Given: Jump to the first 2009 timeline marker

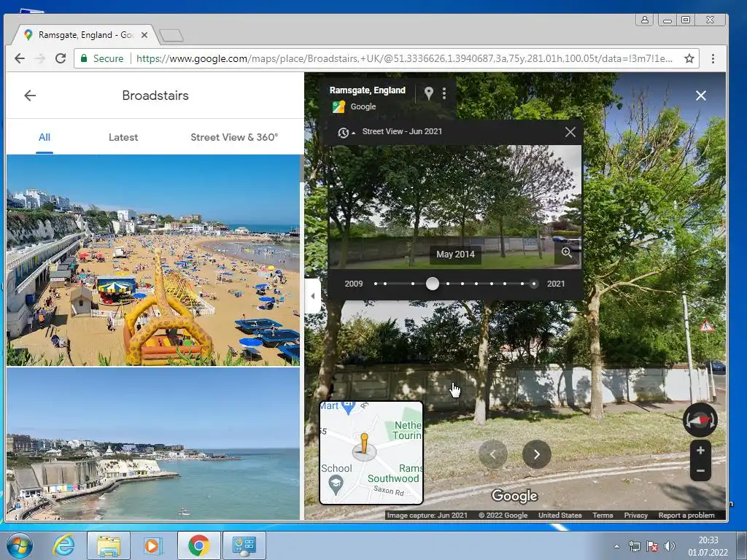Looking at the screenshot, I should pos(376,284).
